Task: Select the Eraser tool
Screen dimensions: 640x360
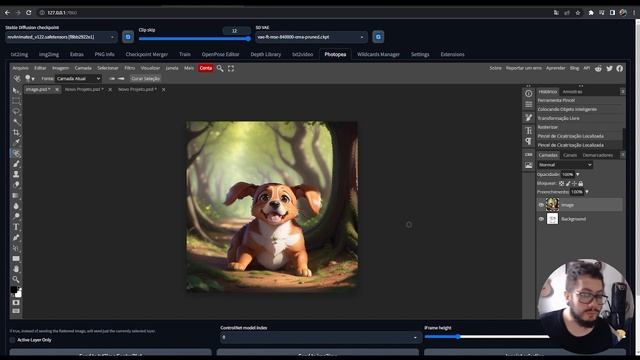Action: 16,185
